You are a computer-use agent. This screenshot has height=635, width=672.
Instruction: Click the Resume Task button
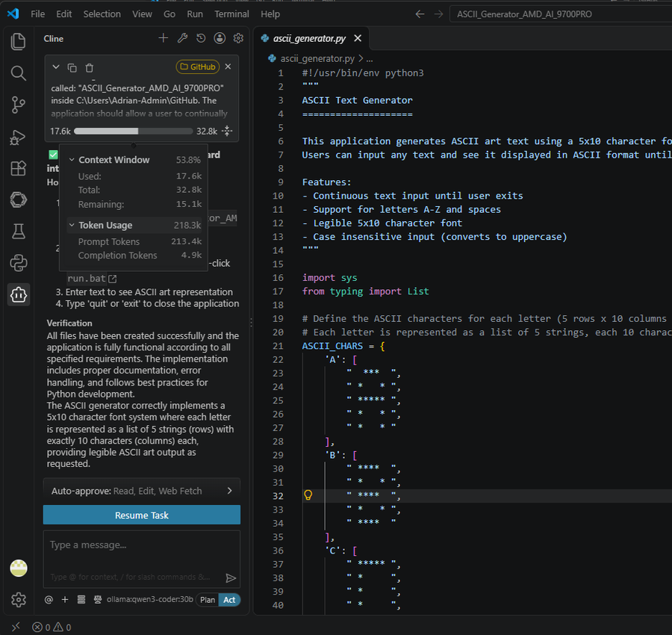point(141,515)
